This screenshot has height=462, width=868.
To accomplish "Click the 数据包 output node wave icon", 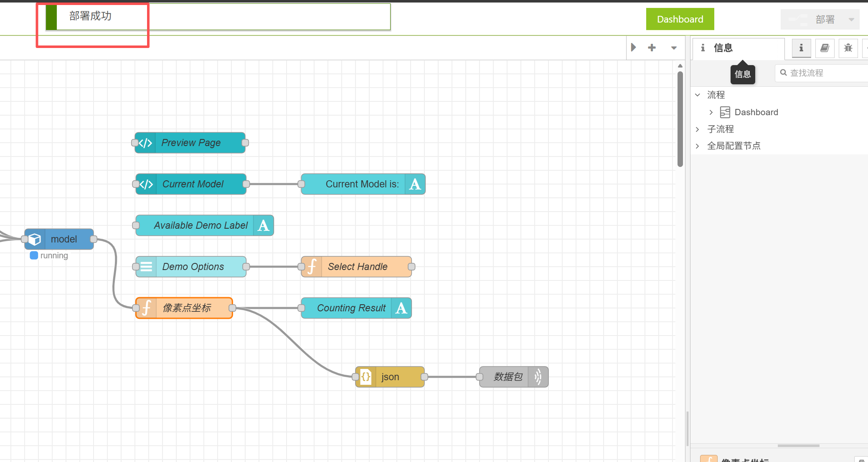I will (538, 377).
